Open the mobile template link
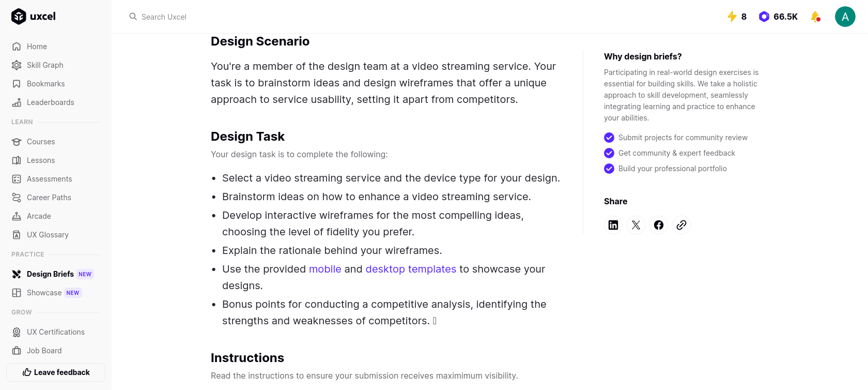This screenshot has width=868, height=390. [325, 269]
